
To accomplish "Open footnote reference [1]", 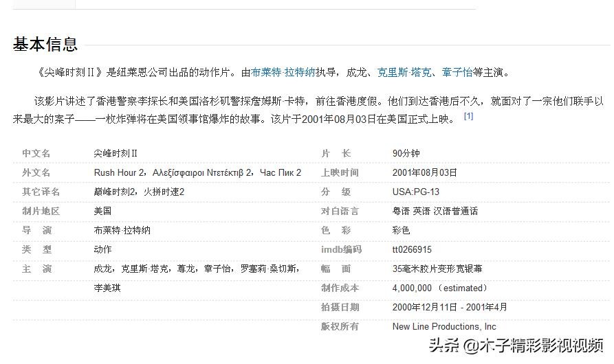I will [468, 117].
